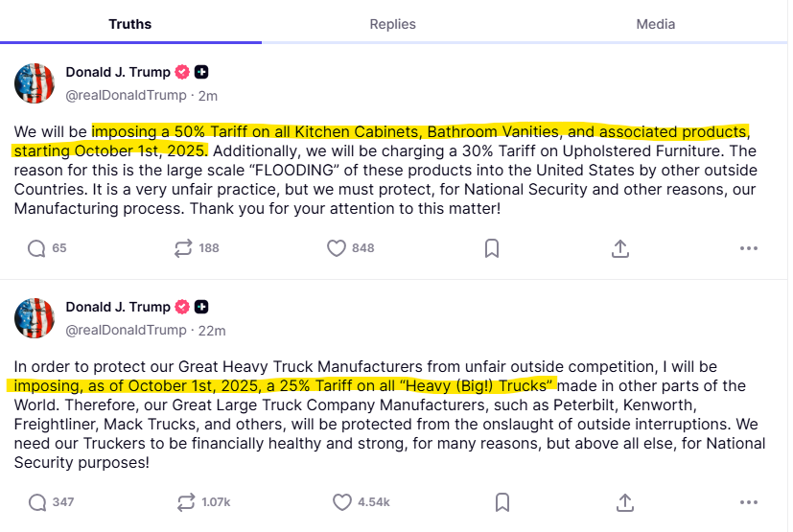Open more options on kitchen cabinets post

[x=749, y=248]
